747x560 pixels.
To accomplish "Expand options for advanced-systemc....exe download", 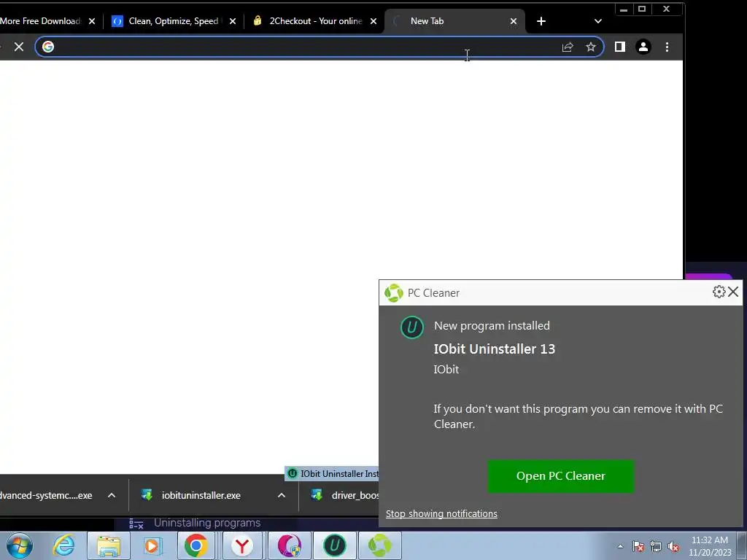I will [112, 495].
